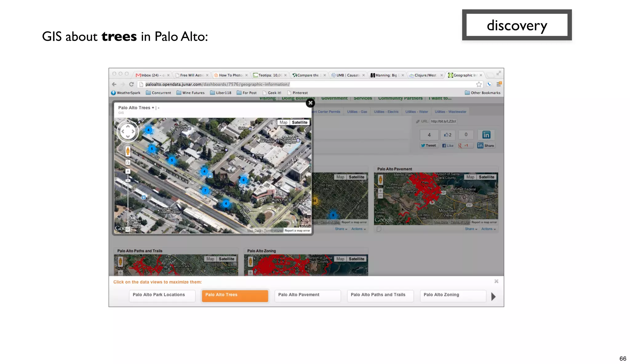The height and width of the screenshot is (364, 630).
Task: Click the Tweet button
Action: coord(429,146)
